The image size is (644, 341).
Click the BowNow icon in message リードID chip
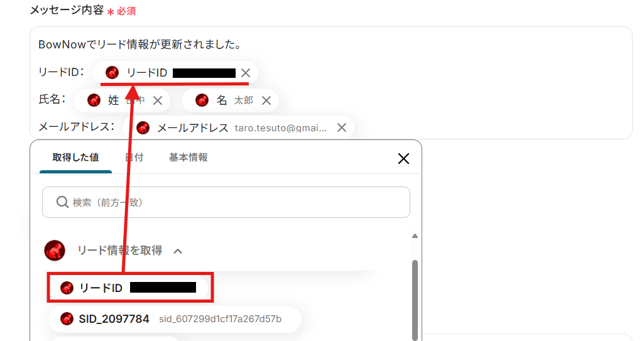point(112,73)
